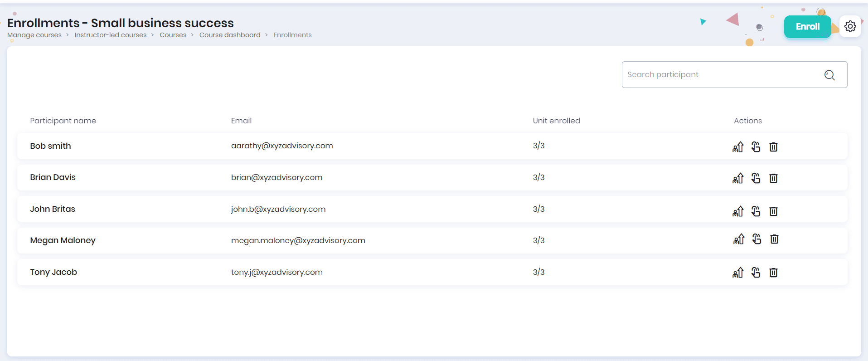Click email megan.maloney@xyzadvisory.com
This screenshot has width=868, height=361.
point(298,240)
